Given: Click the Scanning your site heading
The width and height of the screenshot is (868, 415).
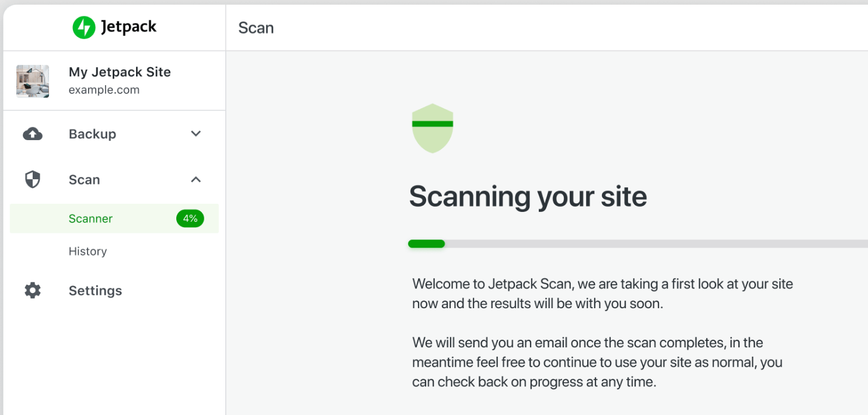Looking at the screenshot, I should 528,196.
